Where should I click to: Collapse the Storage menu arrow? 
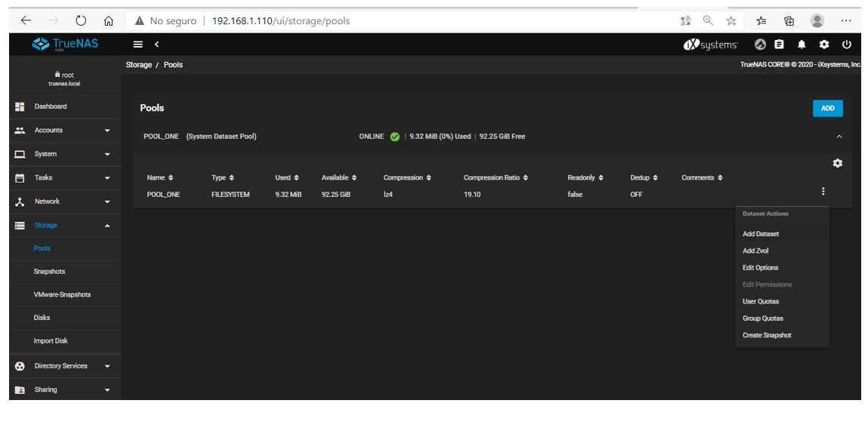107,226
